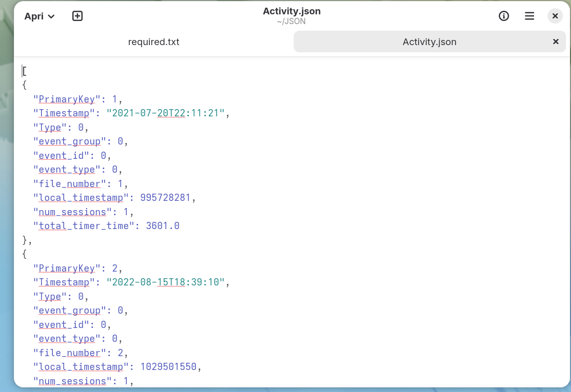The height and width of the screenshot is (392, 571).
Task: Click the first "PrimaryKey": 1 line
Action: point(78,99)
